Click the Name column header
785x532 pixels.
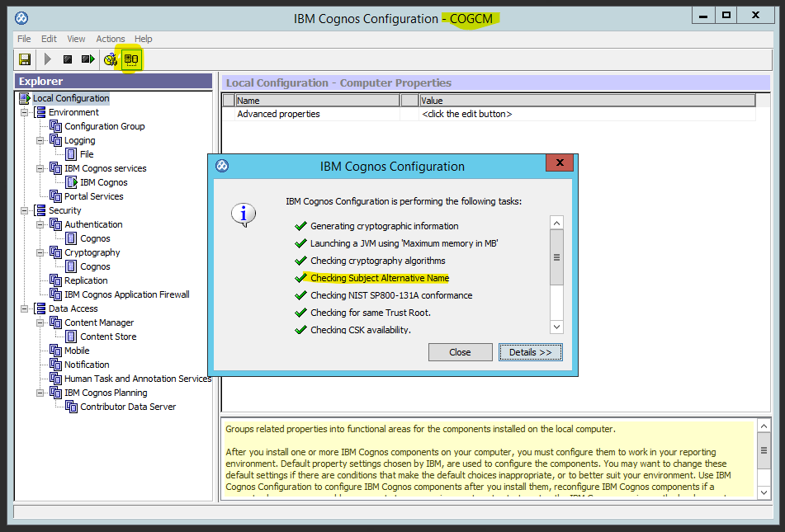tap(318, 101)
